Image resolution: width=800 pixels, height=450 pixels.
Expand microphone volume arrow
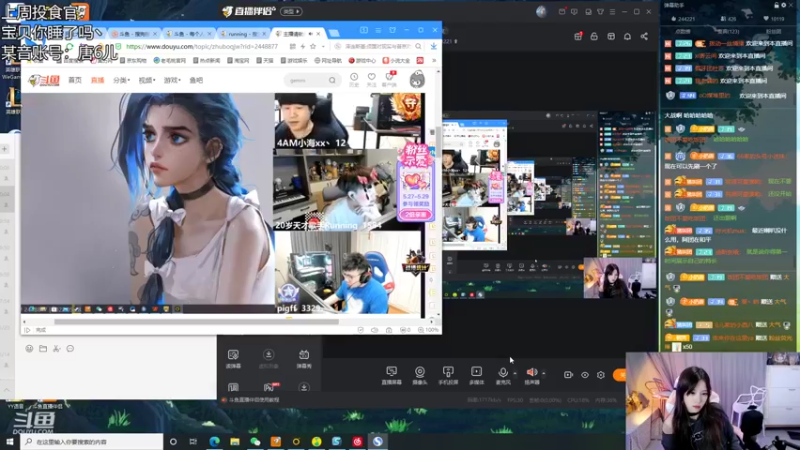(x=515, y=373)
